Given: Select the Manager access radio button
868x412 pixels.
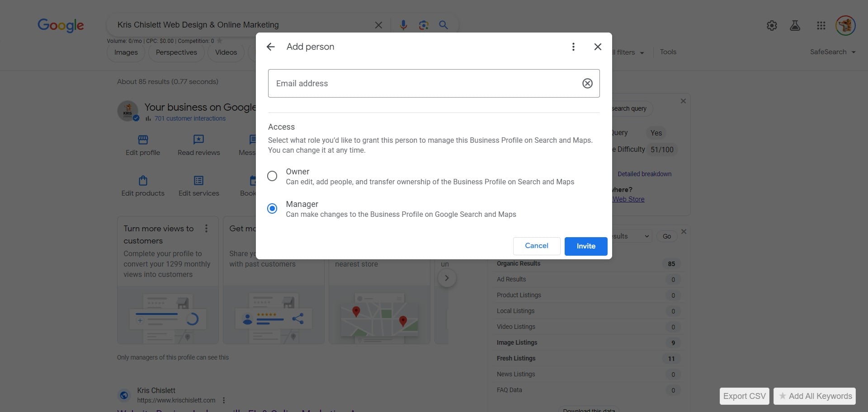Looking at the screenshot, I should tap(272, 209).
